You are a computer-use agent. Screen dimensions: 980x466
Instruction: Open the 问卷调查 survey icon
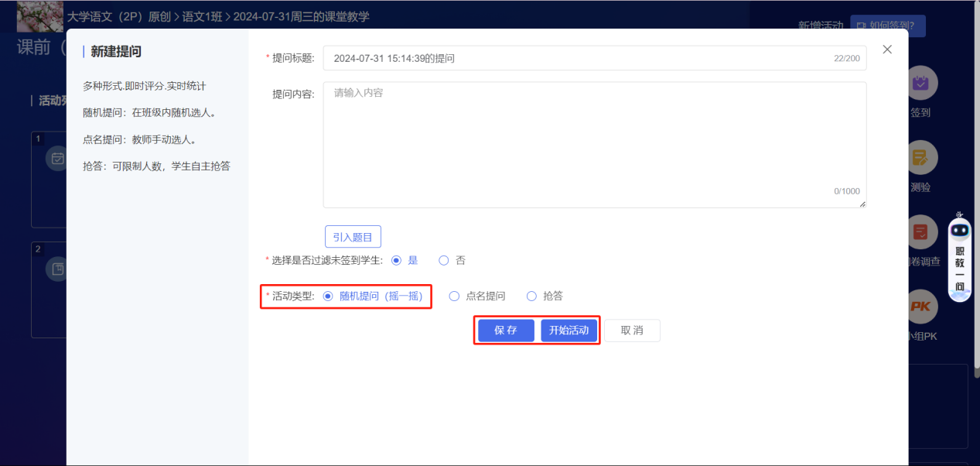(x=920, y=231)
